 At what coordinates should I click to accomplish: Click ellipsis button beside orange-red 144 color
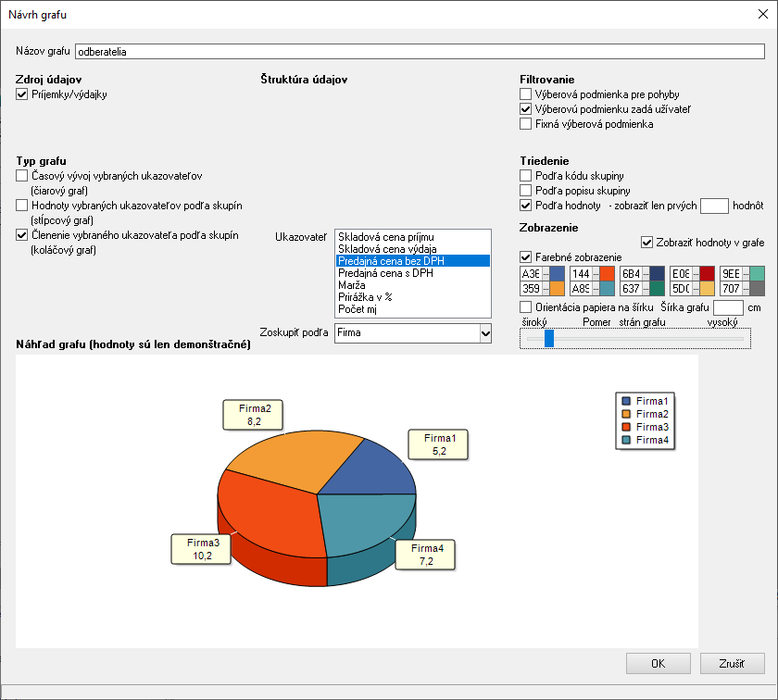(x=596, y=274)
